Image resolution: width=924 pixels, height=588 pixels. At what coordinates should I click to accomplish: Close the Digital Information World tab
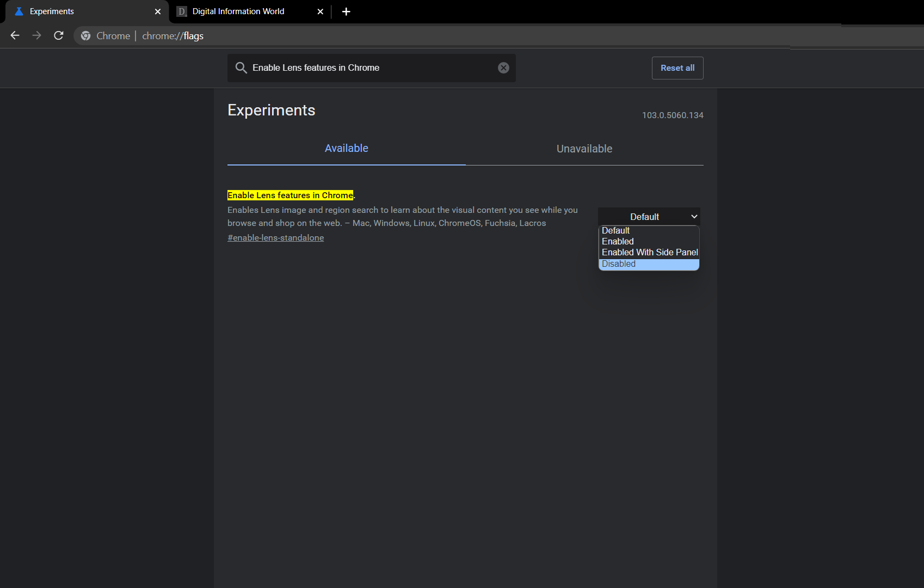tap(321, 11)
